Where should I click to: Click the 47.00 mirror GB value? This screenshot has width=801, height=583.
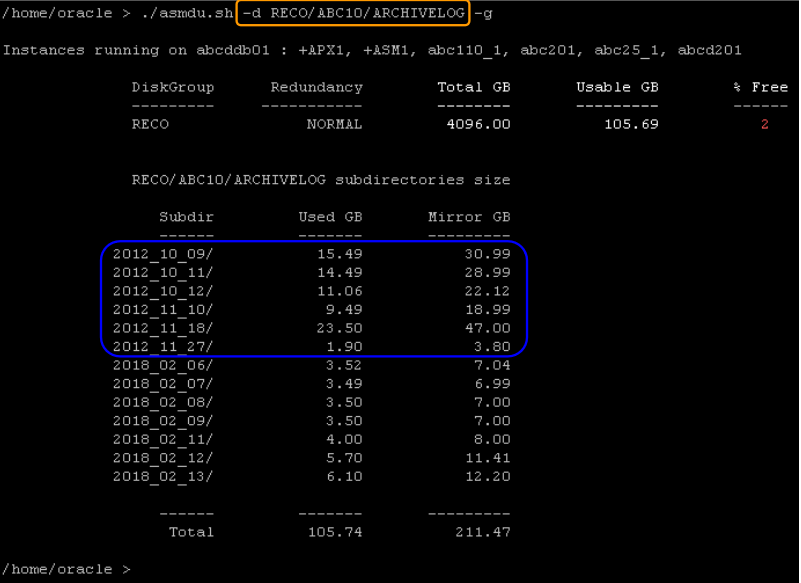point(487,328)
